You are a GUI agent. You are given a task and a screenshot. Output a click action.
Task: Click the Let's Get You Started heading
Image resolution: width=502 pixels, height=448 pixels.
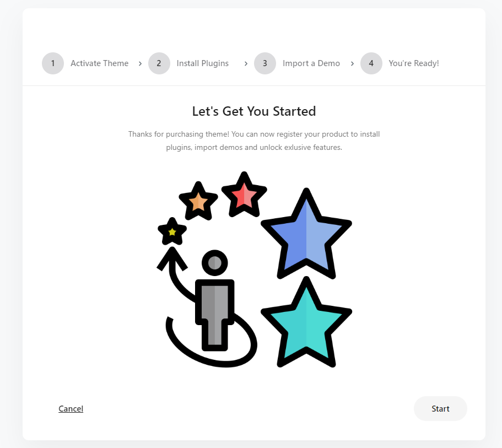tap(254, 111)
